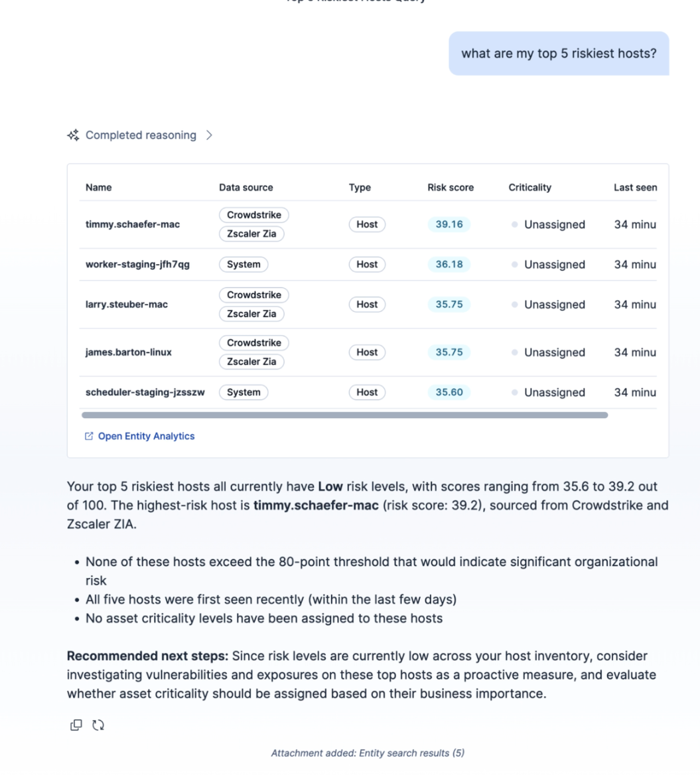Screen dimensions: 700x775
Task: Open Entity Analytics link
Action: coord(146,436)
